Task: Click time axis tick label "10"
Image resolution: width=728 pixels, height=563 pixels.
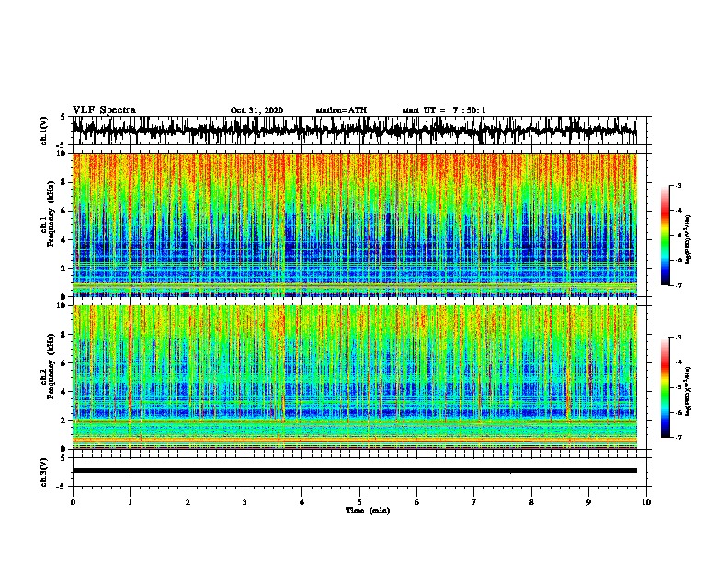Action: coord(646,502)
